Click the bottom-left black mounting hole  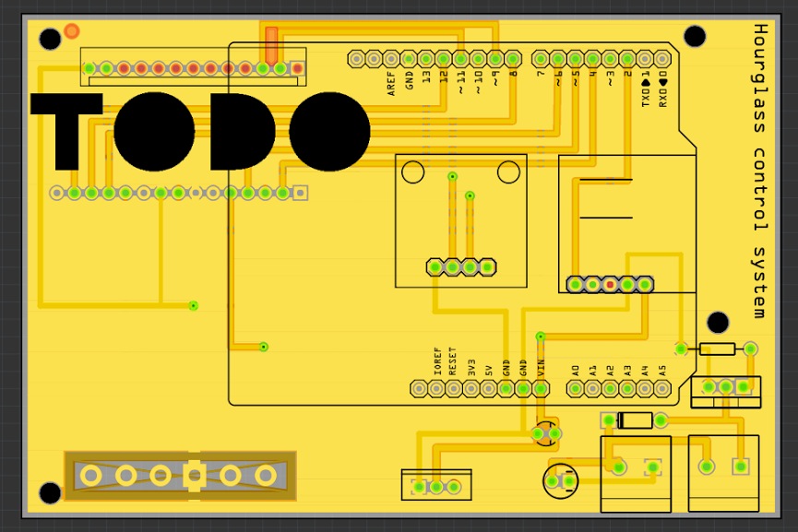(x=50, y=493)
